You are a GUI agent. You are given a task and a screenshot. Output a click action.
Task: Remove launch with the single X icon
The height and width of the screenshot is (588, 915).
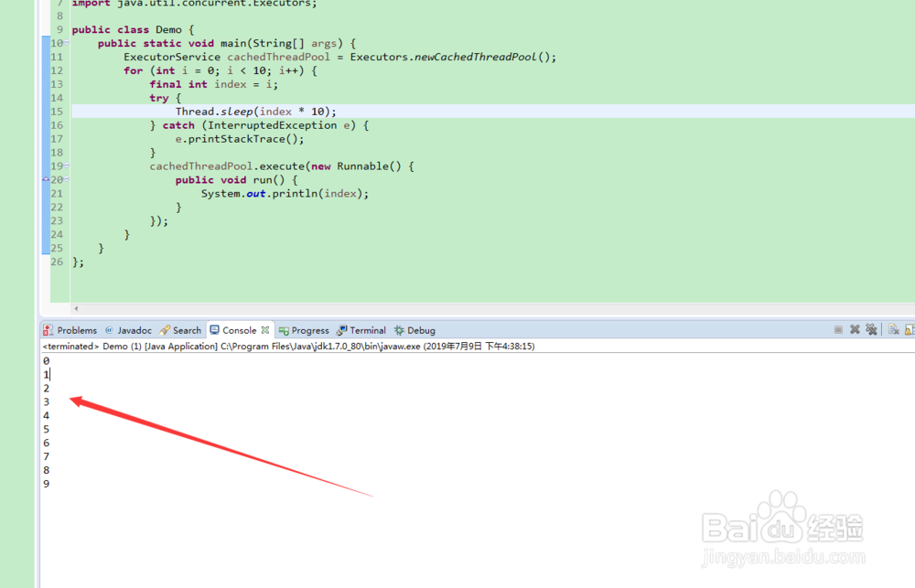click(x=855, y=329)
